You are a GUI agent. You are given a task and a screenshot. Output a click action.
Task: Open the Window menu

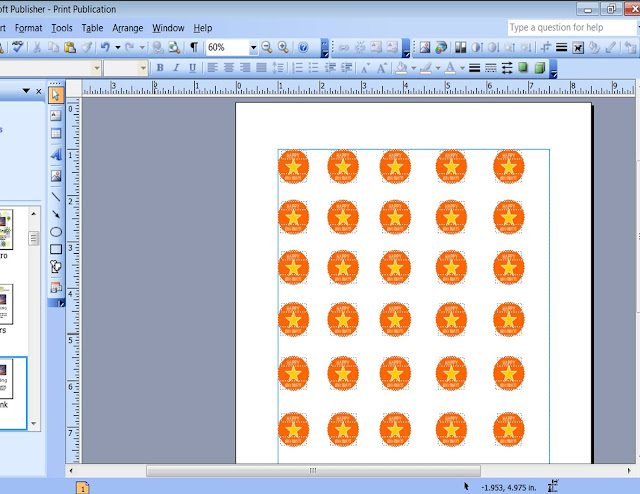[x=168, y=28]
